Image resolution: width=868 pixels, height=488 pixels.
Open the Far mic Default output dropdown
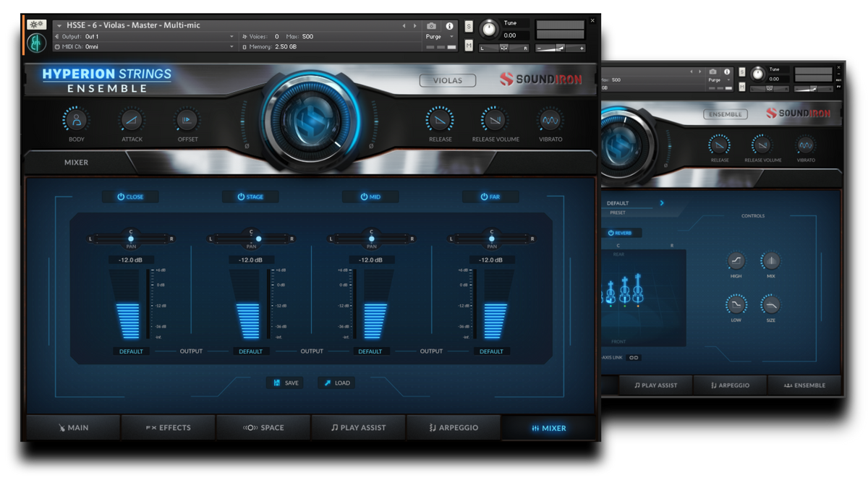(x=491, y=351)
